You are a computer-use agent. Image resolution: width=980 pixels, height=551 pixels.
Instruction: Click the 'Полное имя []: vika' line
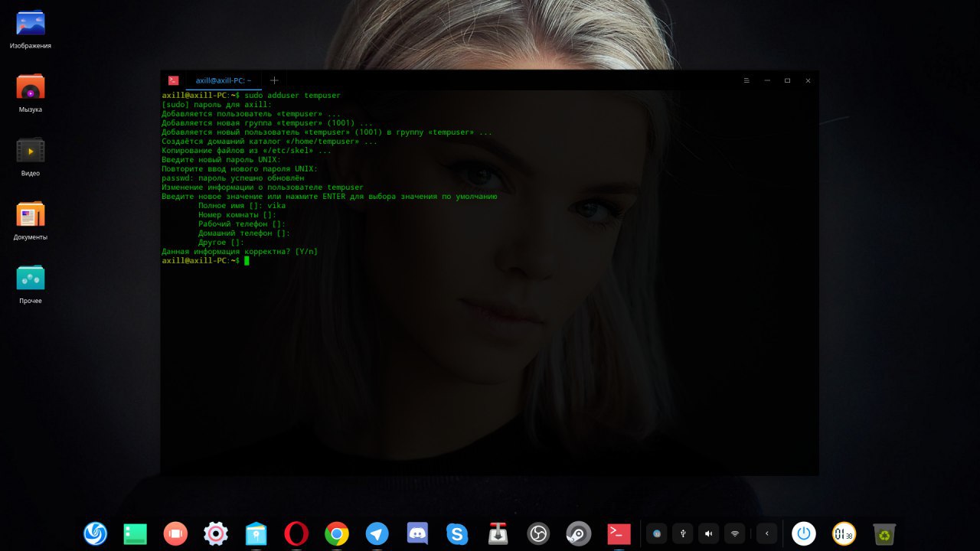click(x=242, y=206)
